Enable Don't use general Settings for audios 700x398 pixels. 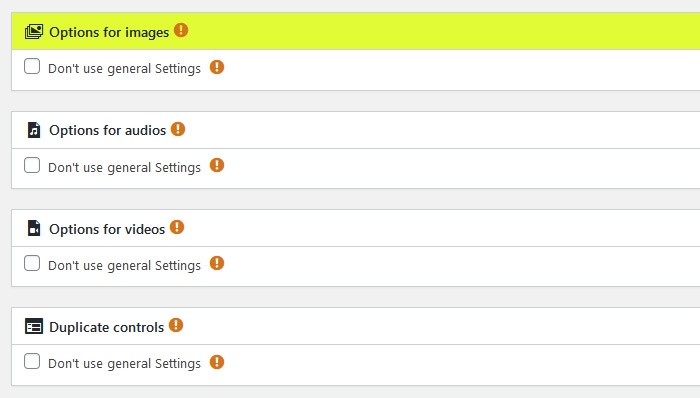32,165
